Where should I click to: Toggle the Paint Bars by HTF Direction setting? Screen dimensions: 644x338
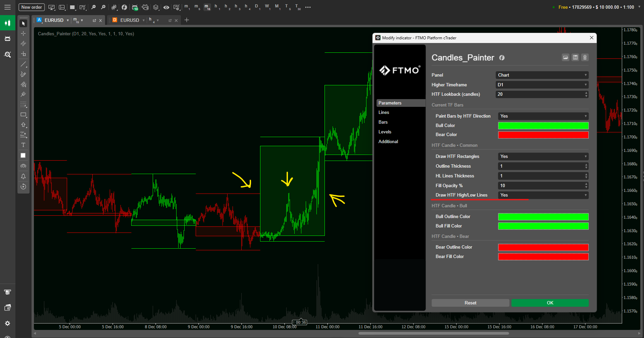click(x=543, y=116)
